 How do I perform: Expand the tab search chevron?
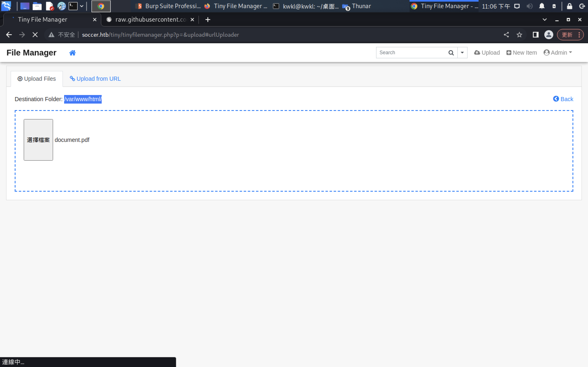(x=545, y=20)
